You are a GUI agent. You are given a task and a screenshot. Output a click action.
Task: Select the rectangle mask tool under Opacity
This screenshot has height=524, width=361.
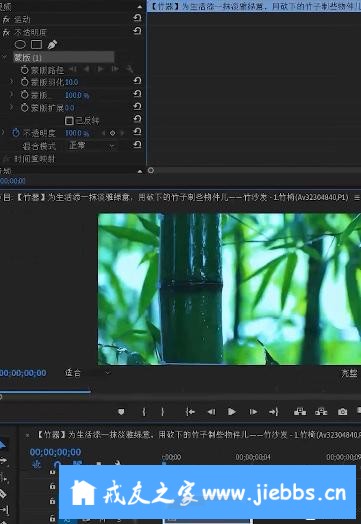[36, 44]
